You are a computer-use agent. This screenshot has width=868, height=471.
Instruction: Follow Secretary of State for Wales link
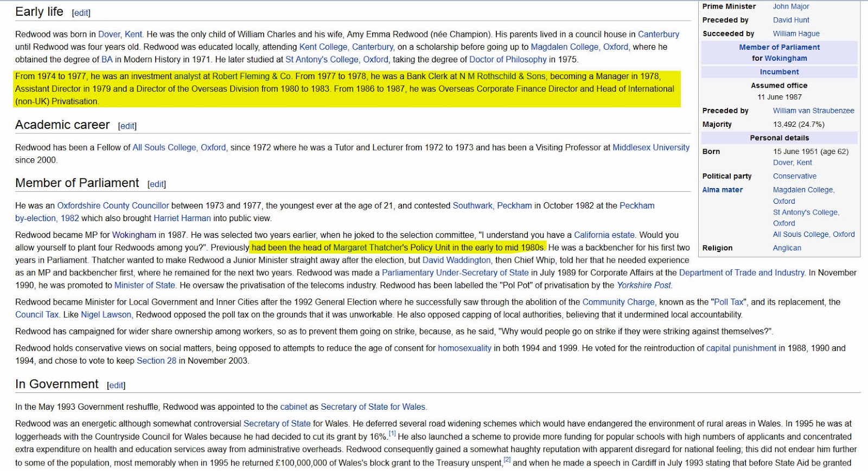coord(373,407)
